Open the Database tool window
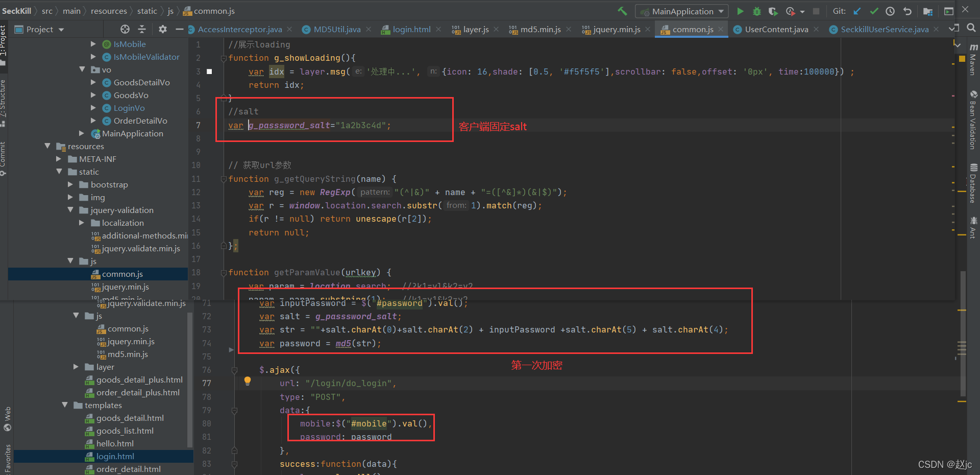 pyautogui.click(x=973, y=184)
